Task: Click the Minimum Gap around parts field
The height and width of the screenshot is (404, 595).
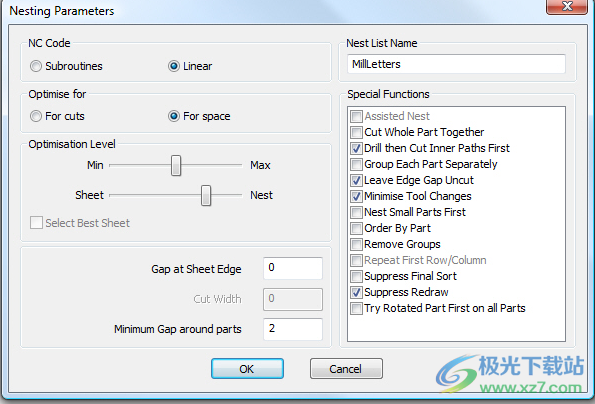Action: (x=293, y=329)
